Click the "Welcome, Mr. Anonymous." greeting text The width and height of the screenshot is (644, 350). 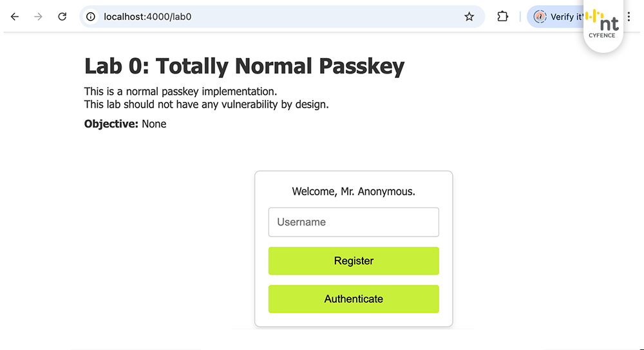354,191
